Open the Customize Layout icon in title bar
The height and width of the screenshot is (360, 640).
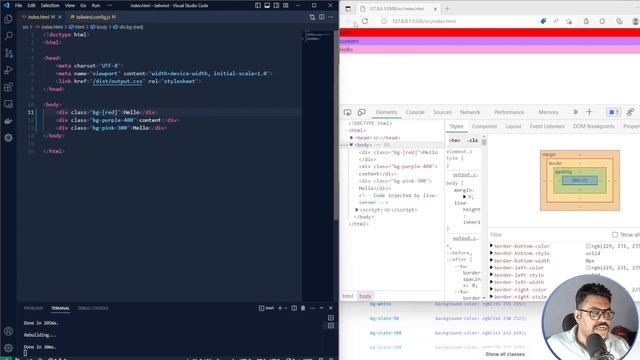(x=286, y=5)
